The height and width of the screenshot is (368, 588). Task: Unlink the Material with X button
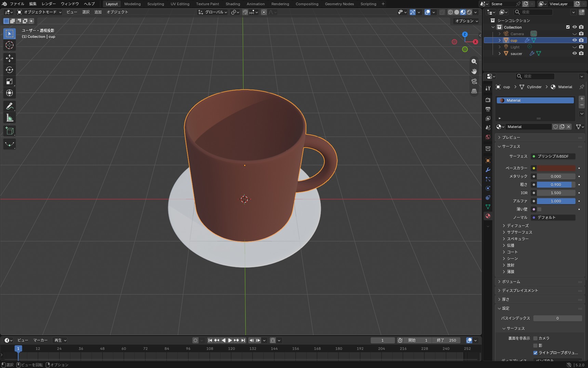click(x=569, y=127)
